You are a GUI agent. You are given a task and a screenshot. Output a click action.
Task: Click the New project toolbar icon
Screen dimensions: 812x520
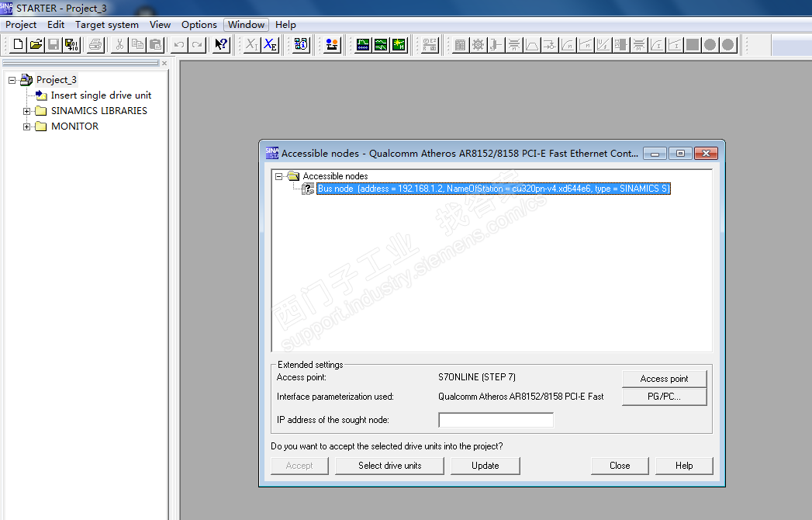pos(18,45)
